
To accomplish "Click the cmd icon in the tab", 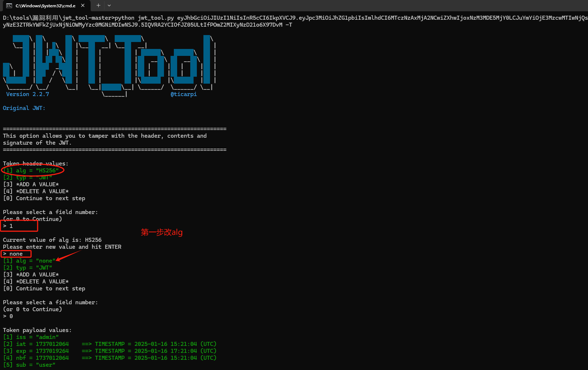I will [9, 5].
